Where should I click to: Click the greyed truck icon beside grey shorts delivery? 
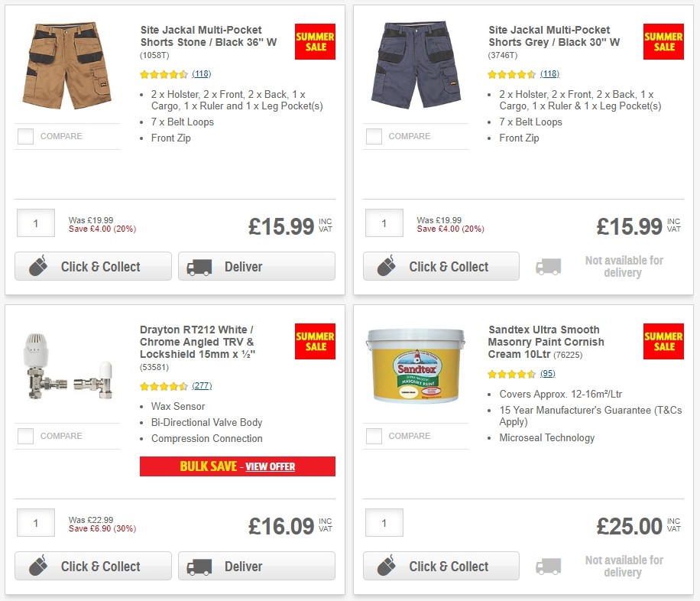[x=549, y=265]
